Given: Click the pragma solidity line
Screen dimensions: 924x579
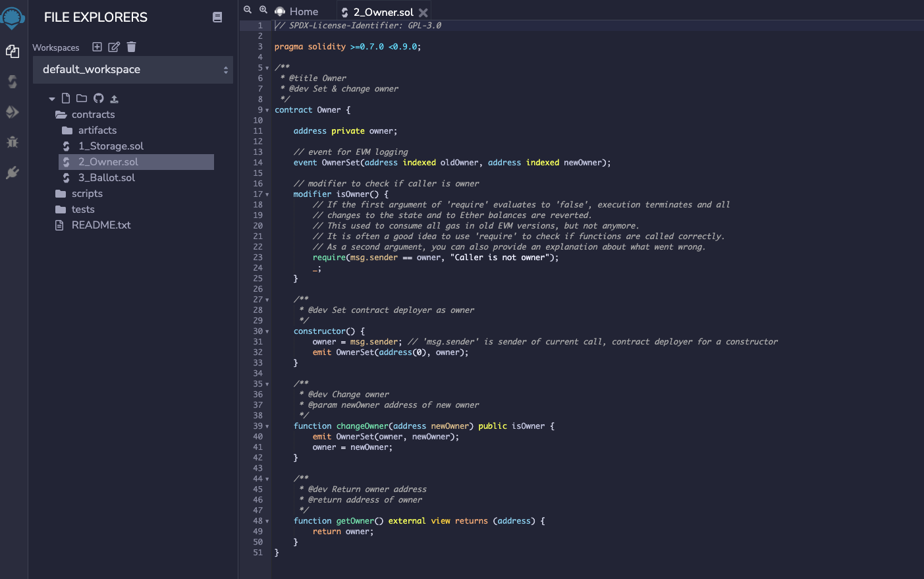Looking at the screenshot, I should pyautogui.click(x=348, y=47).
